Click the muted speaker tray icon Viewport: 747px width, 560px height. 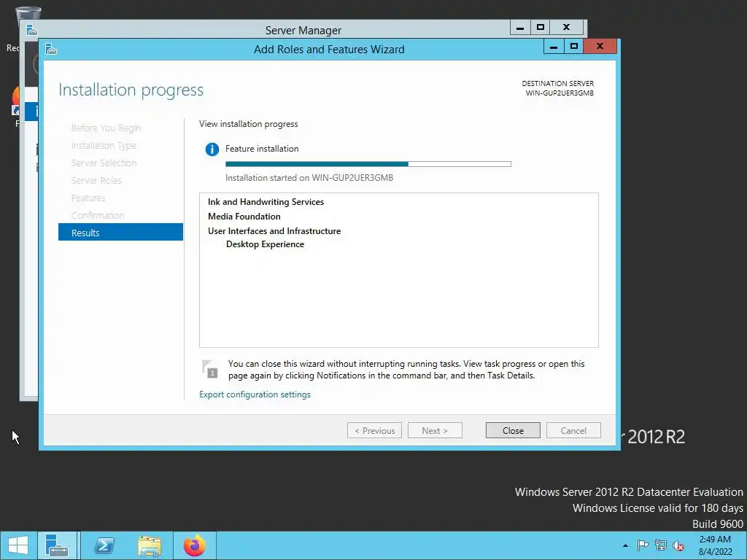[678, 545]
